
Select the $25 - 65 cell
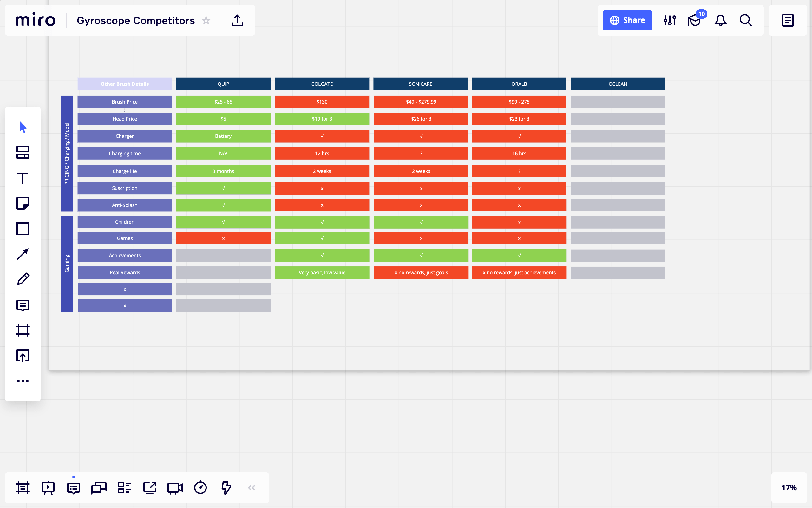point(223,102)
